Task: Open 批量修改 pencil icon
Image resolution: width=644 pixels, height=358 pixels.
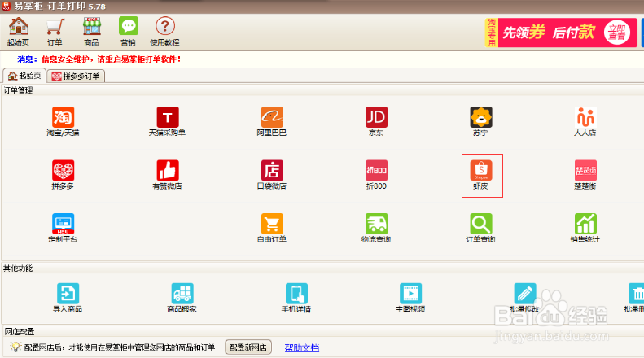Action: click(524, 298)
